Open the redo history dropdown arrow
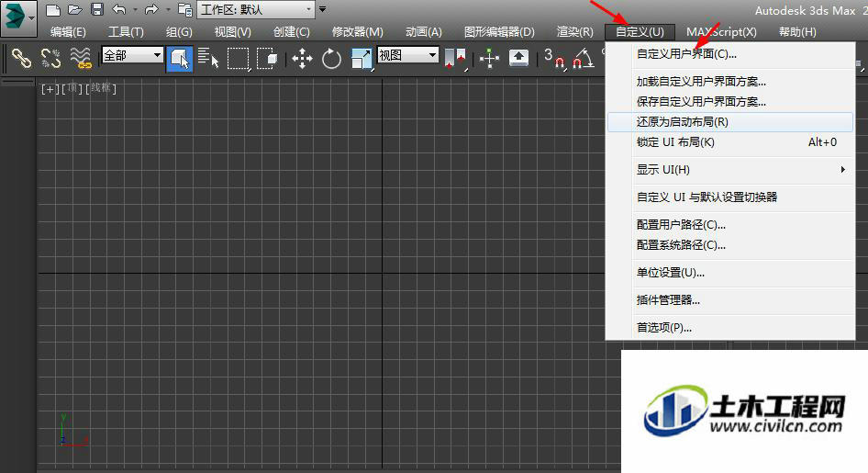The image size is (868, 473). [168, 10]
